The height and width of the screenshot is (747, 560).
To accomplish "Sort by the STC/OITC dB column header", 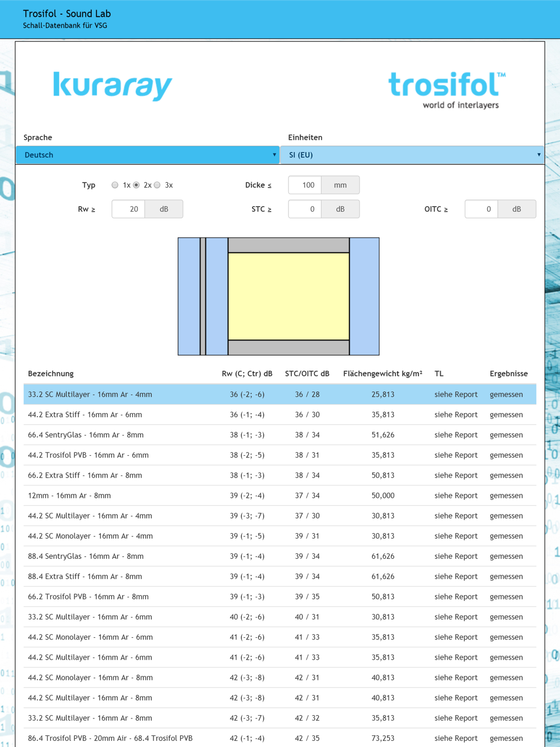I will tap(307, 373).
